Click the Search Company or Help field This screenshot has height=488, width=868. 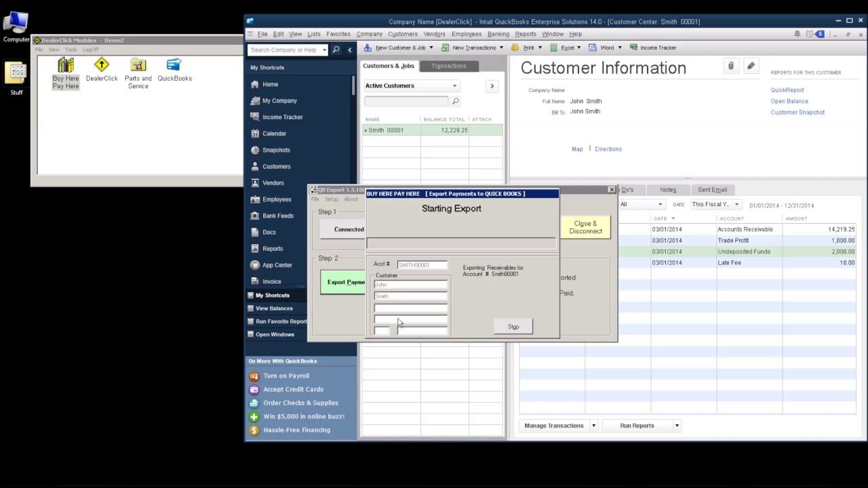[x=285, y=49]
